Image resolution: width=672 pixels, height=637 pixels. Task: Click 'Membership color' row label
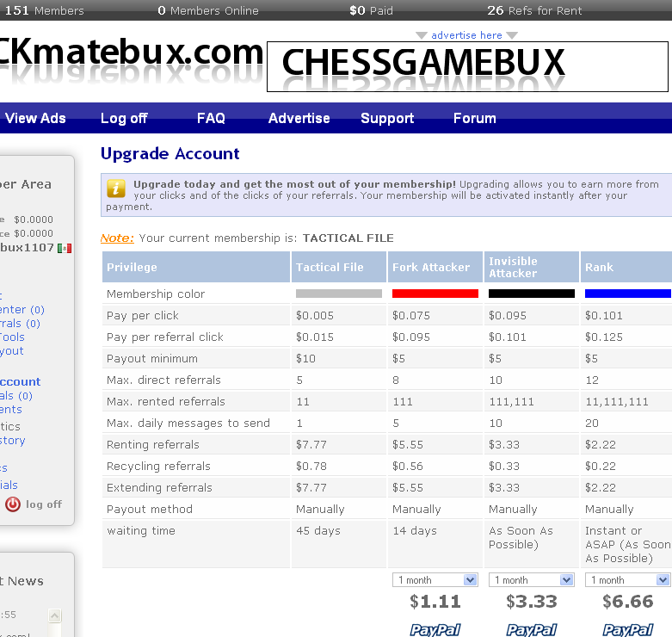point(156,294)
